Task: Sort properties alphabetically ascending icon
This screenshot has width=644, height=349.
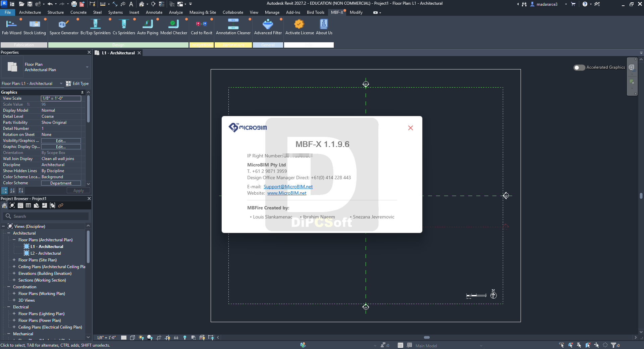Action: (x=12, y=191)
